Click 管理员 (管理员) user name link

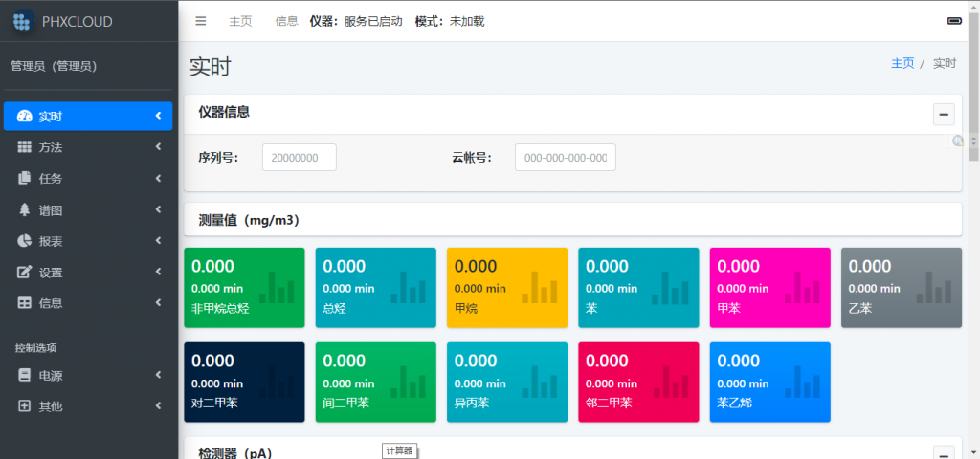point(54,66)
